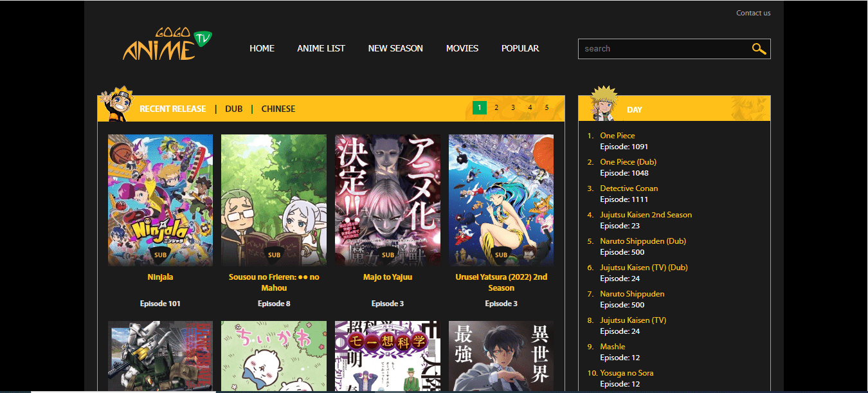Open the Contact us link

(753, 12)
